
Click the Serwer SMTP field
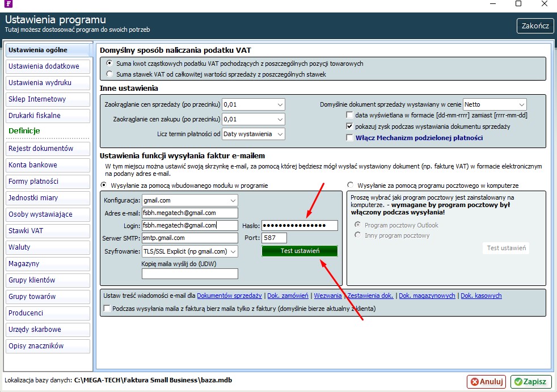[x=189, y=238]
